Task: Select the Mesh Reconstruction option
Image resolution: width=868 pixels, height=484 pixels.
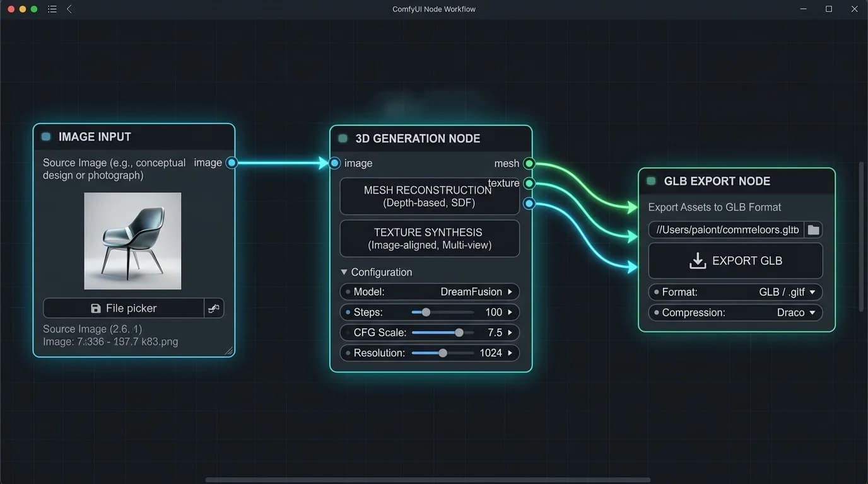Action: (x=429, y=196)
